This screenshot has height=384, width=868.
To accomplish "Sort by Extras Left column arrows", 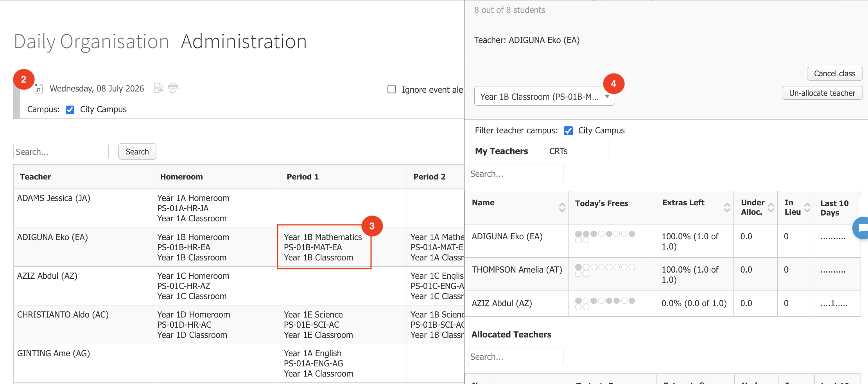I will click(x=727, y=207).
